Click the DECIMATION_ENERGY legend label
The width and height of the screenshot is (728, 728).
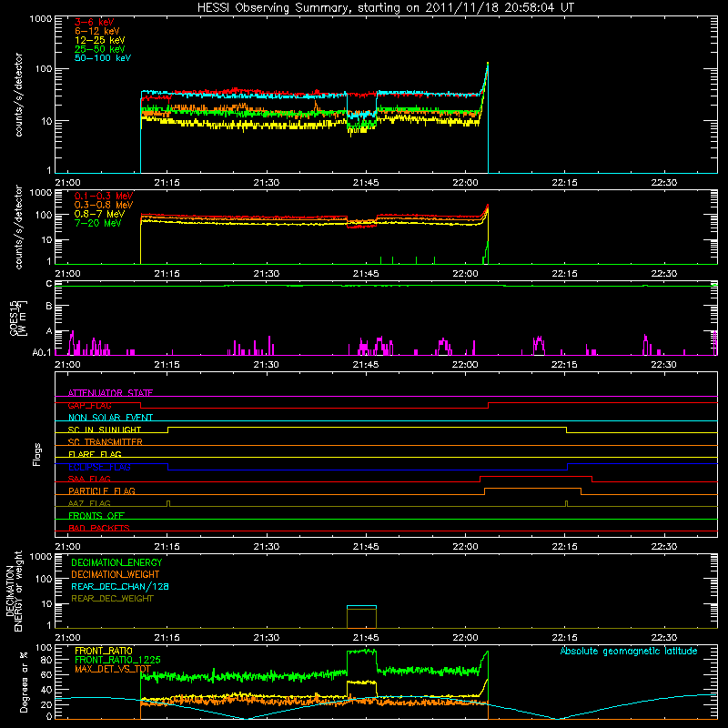pos(116,562)
